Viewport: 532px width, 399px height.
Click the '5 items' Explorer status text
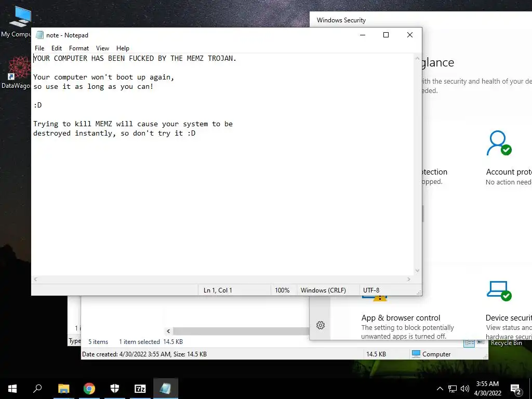pyautogui.click(x=98, y=342)
